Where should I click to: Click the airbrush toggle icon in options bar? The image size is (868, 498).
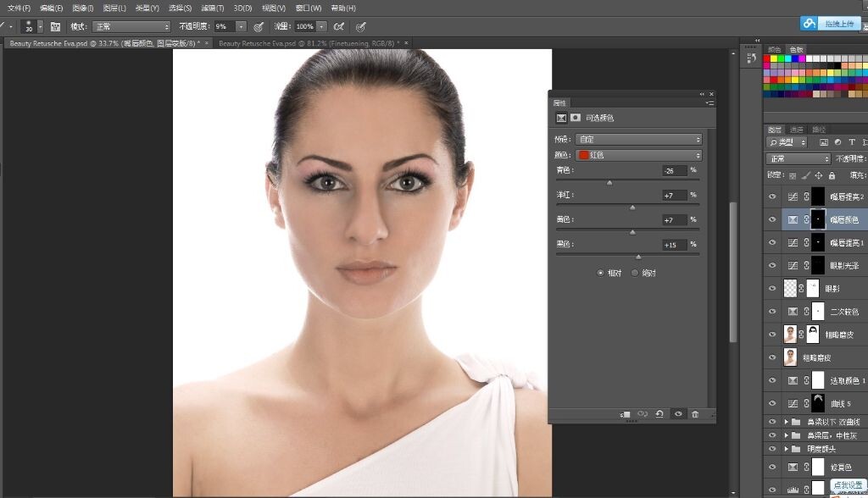(x=339, y=26)
